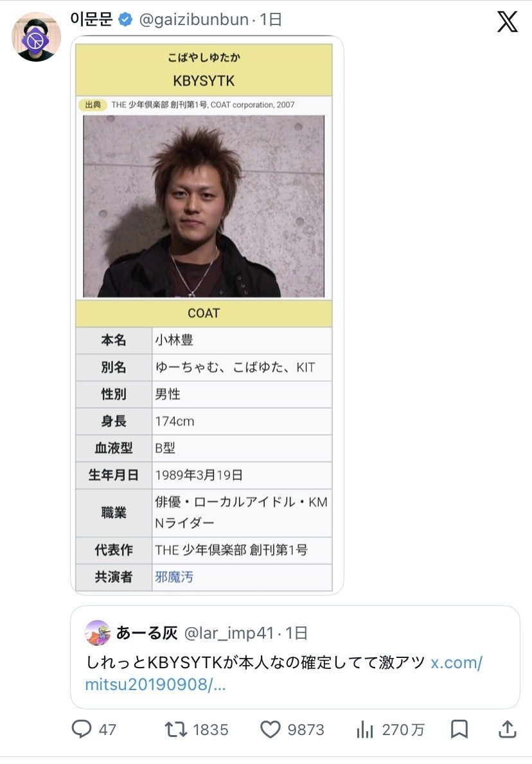
Task: Click the X logo at top right
Action: 507,22
